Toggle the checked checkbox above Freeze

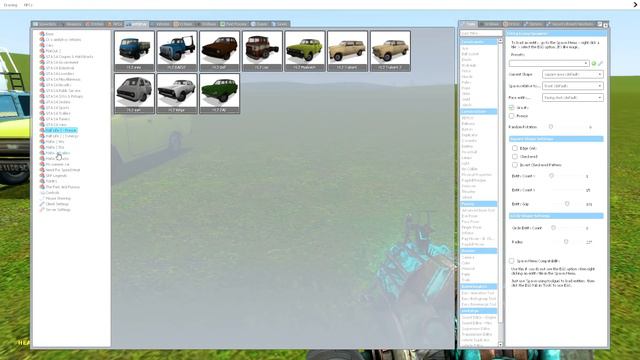pos(511,108)
